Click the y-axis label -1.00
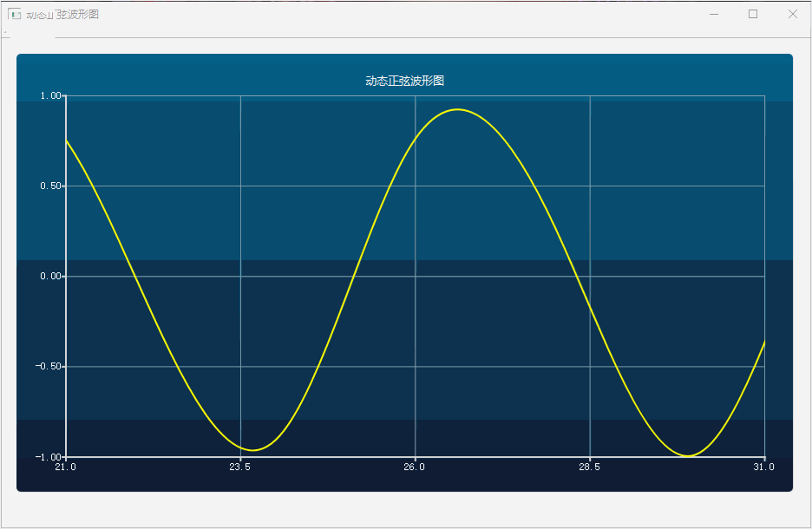This screenshot has width=812, height=529. (x=48, y=456)
